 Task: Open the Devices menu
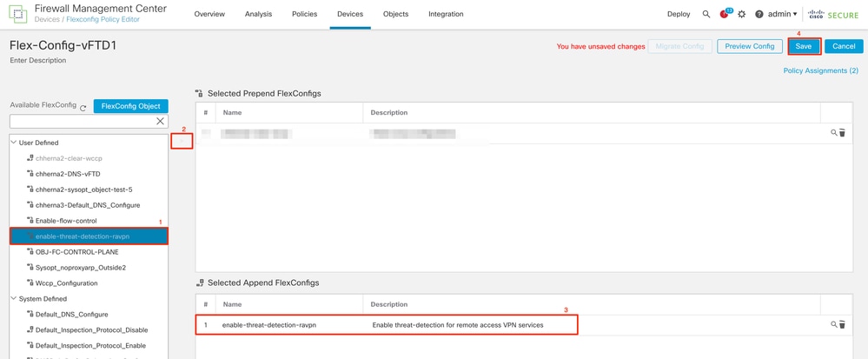(350, 15)
